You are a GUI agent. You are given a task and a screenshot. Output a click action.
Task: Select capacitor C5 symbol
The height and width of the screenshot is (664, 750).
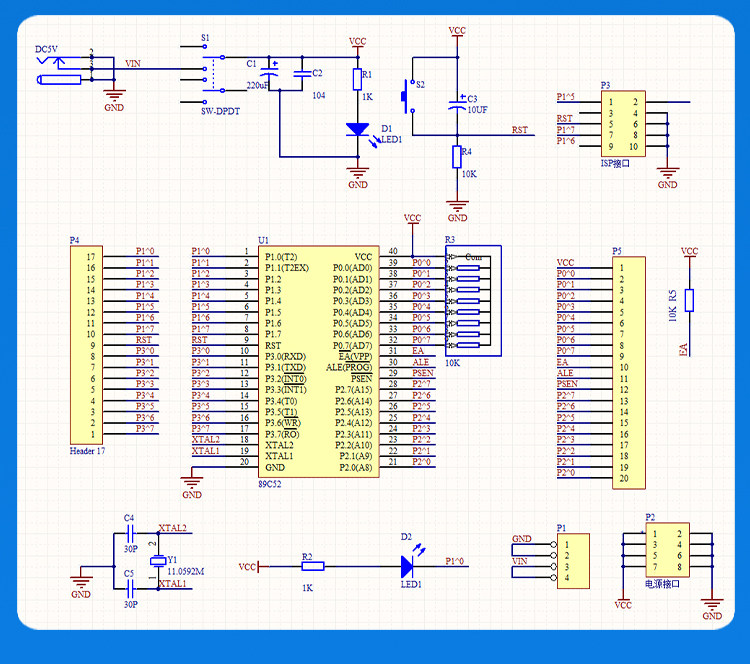click(x=131, y=588)
